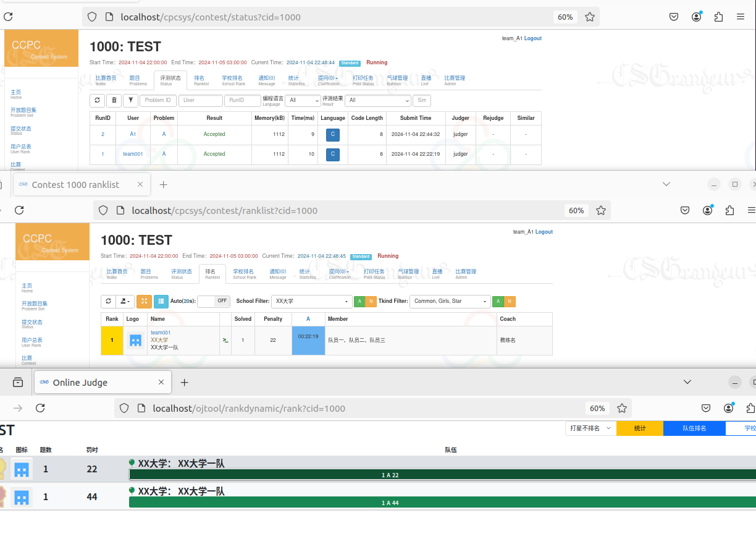Open the 学校排名 School Rank tab in the ranklist window
Screen dimensions: 756x536
click(x=245, y=274)
